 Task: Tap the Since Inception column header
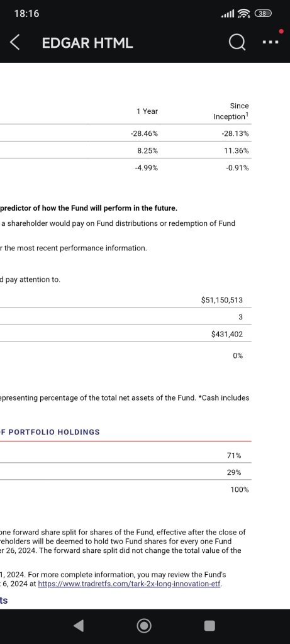click(x=231, y=111)
